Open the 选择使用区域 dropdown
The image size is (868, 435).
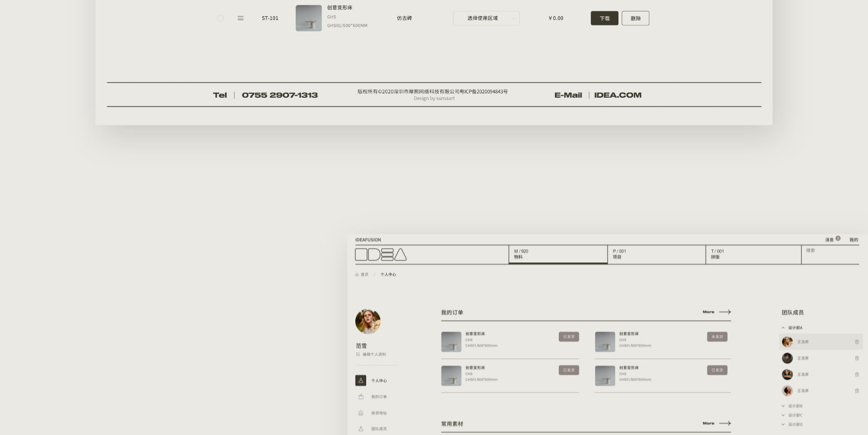click(x=486, y=18)
